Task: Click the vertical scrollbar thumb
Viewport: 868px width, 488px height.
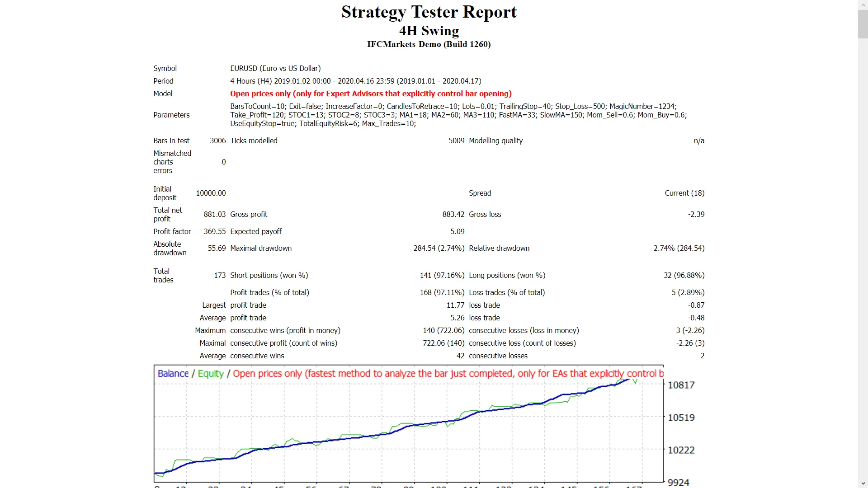Action: tap(863, 23)
